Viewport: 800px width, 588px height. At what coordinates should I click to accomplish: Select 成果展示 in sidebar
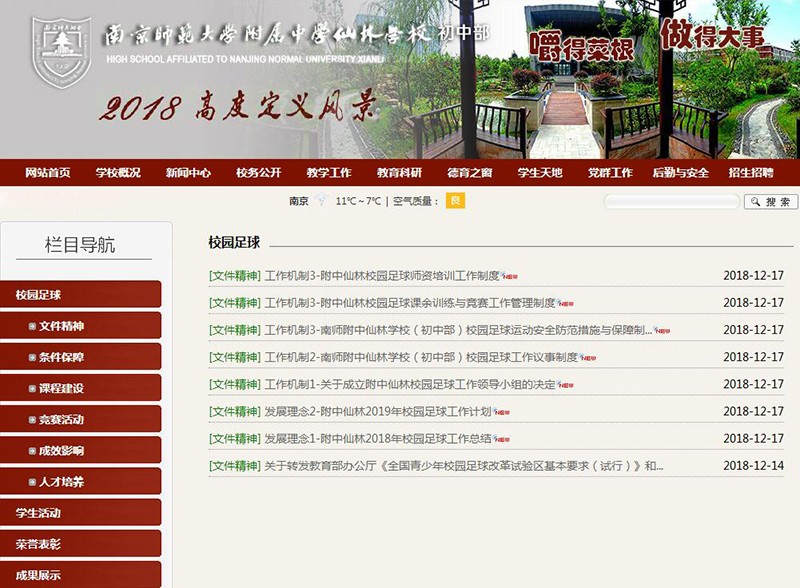[81, 575]
